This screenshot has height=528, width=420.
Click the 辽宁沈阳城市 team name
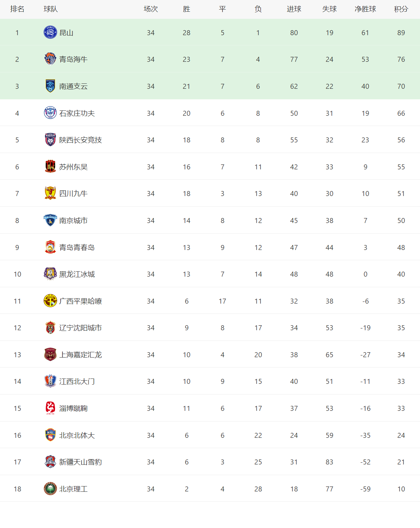pyautogui.click(x=81, y=328)
